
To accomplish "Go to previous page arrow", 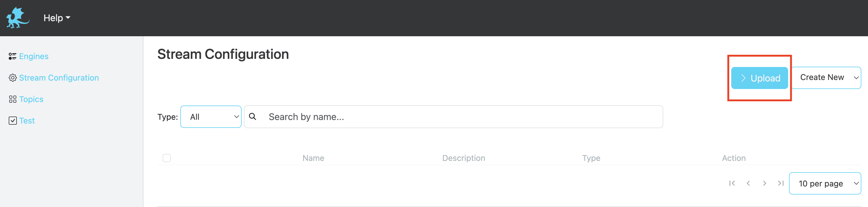I will [x=748, y=183].
